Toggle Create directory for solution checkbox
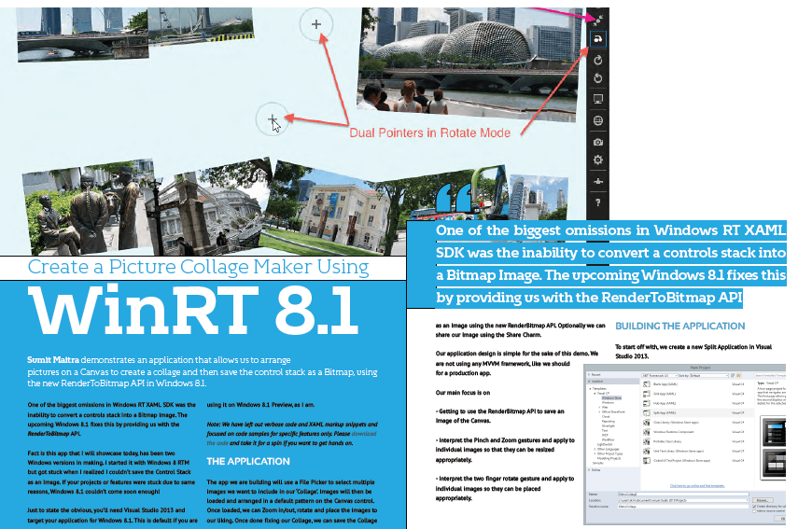 pyautogui.click(x=754, y=507)
